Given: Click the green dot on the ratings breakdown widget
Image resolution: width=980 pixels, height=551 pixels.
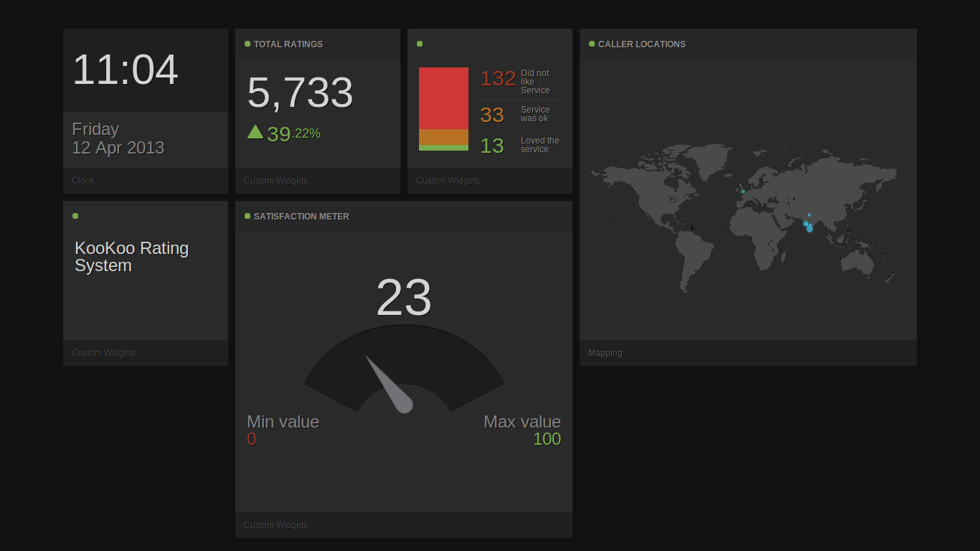Looking at the screenshot, I should tap(419, 43).
